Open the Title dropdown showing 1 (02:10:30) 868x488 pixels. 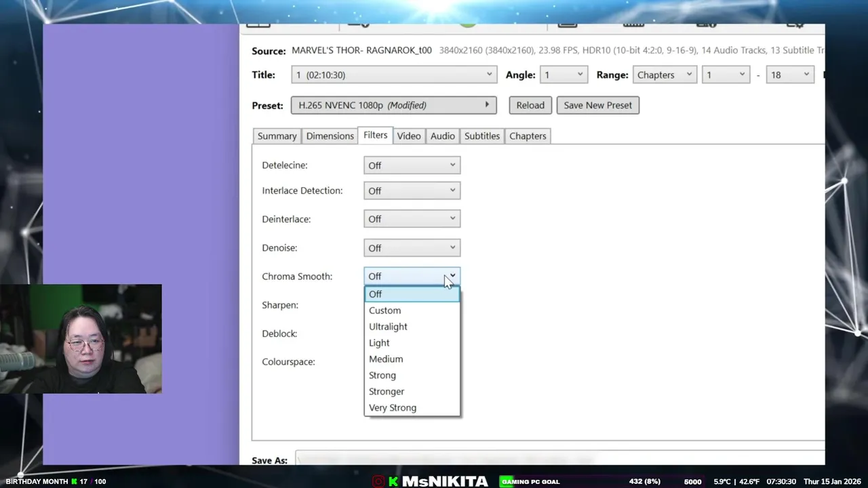pyautogui.click(x=394, y=75)
